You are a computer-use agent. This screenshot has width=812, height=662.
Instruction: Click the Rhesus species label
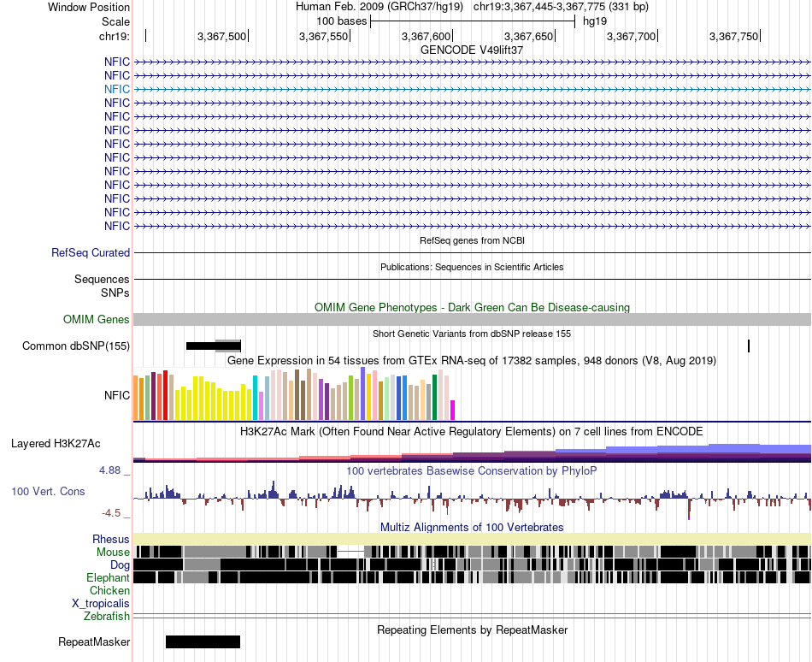[x=111, y=539]
